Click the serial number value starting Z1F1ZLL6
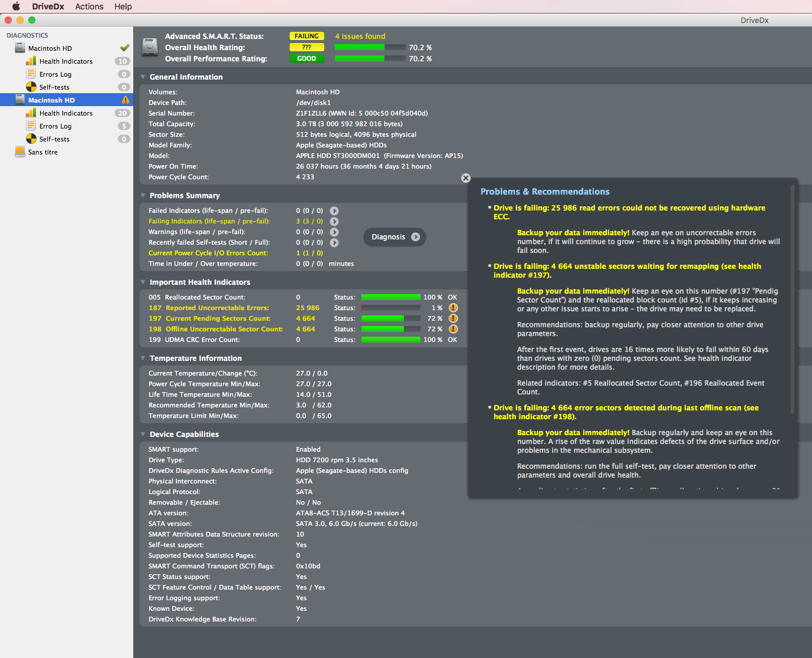This screenshot has width=812, height=658. click(362, 113)
